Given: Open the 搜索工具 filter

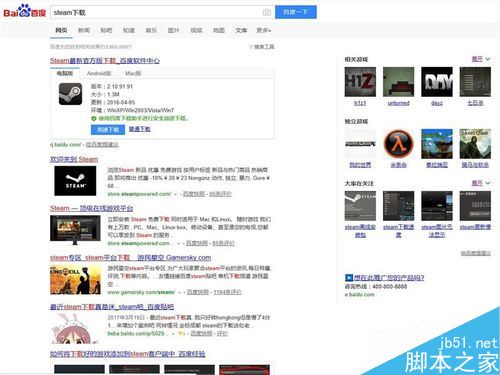Looking at the screenshot, I should (262, 47).
